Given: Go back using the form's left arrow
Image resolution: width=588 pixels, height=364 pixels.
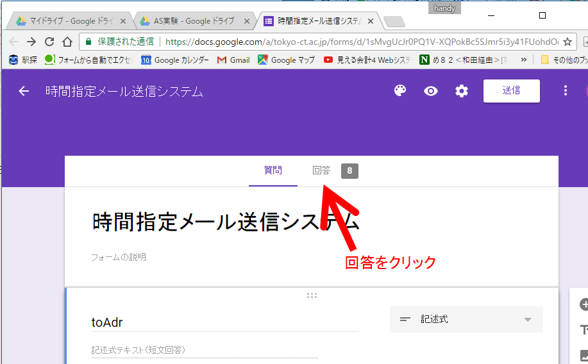Looking at the screenshot, I should point(24,91).
